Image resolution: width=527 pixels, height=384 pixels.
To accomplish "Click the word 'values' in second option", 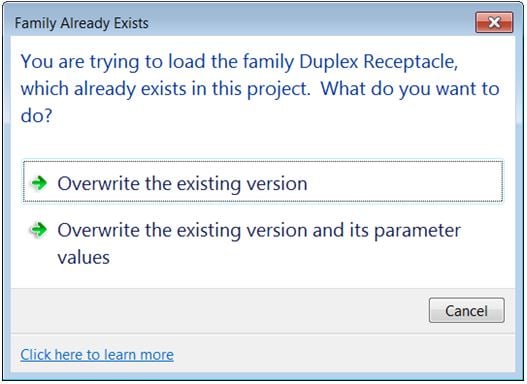I will click(84, 258).
